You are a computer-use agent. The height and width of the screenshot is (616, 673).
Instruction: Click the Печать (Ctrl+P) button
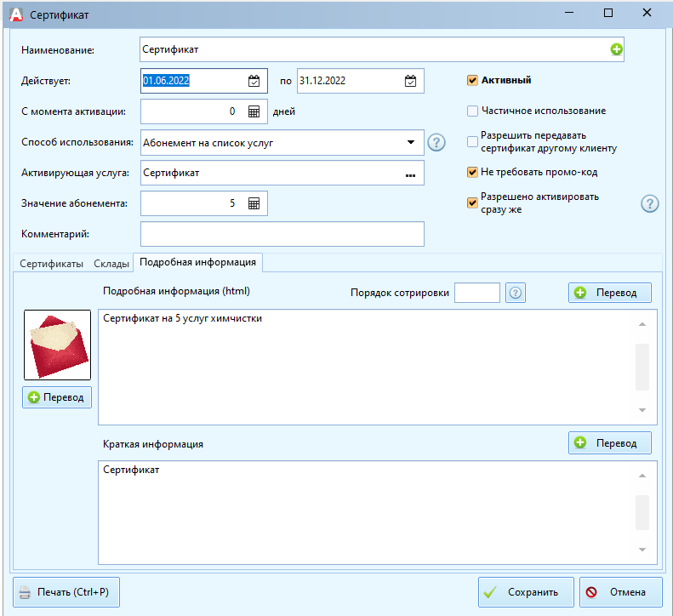[66, 592]
